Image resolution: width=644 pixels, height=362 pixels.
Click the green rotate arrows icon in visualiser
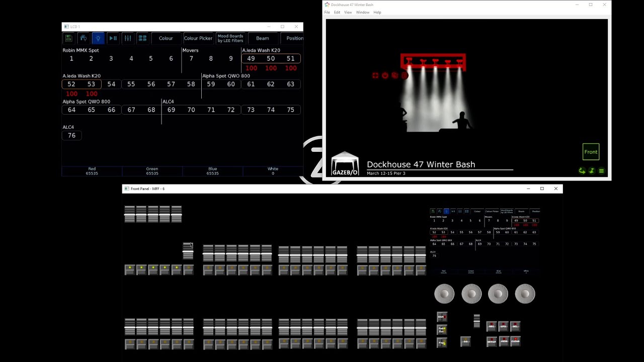pos(582,171)
